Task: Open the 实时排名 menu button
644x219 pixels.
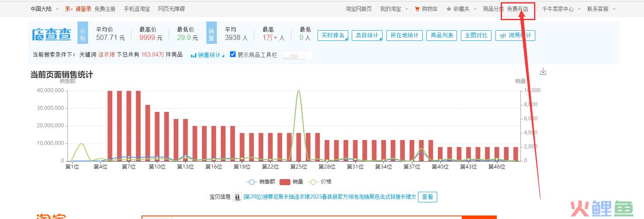Action: [x=333, y=36]
